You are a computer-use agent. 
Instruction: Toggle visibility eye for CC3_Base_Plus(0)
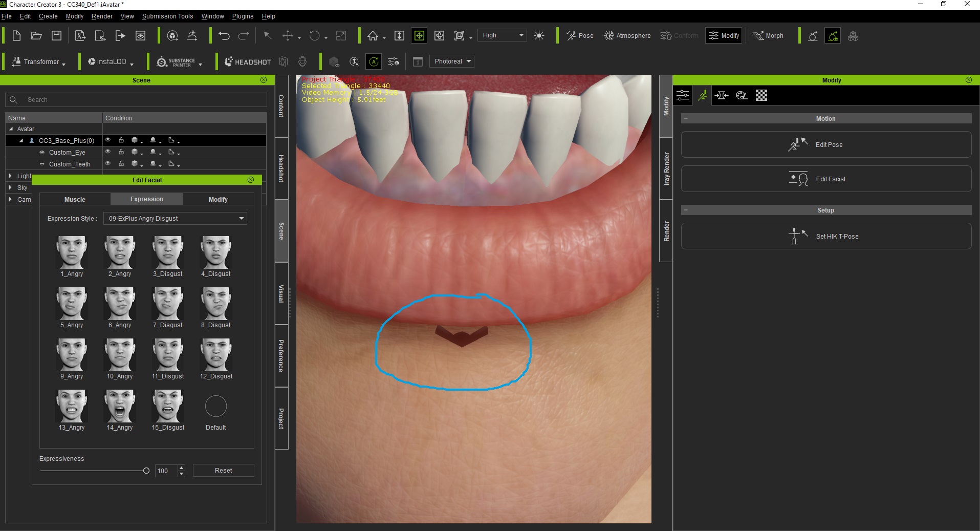pyautogui.click(x=107, y=140)
